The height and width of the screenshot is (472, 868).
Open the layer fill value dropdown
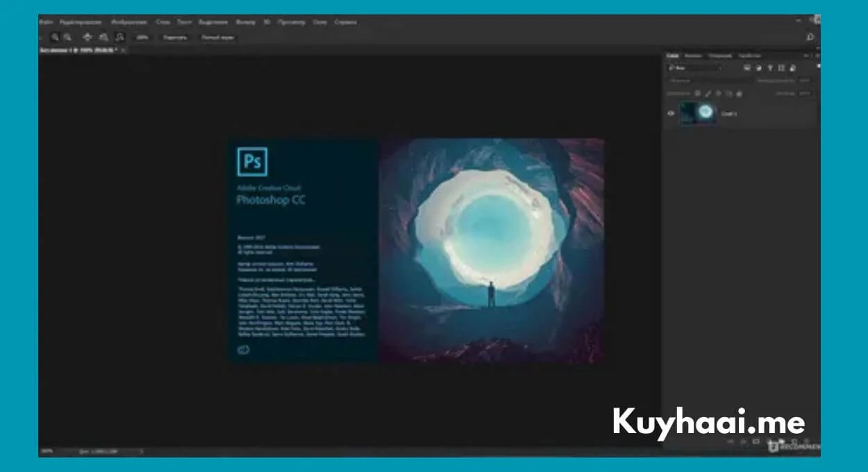click(x=805, y=93)
